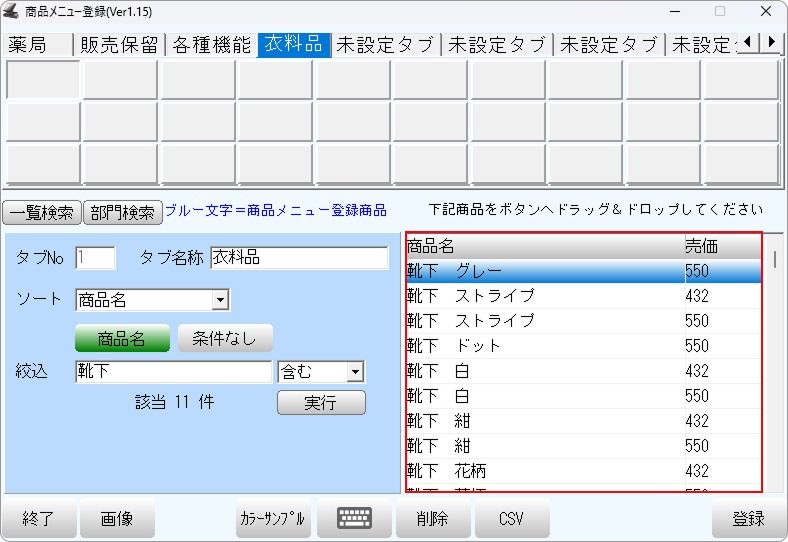Click the 部門検索 button
Viewport: 788px width, 542px height.
pyautogui.click(x=122, y=212)
